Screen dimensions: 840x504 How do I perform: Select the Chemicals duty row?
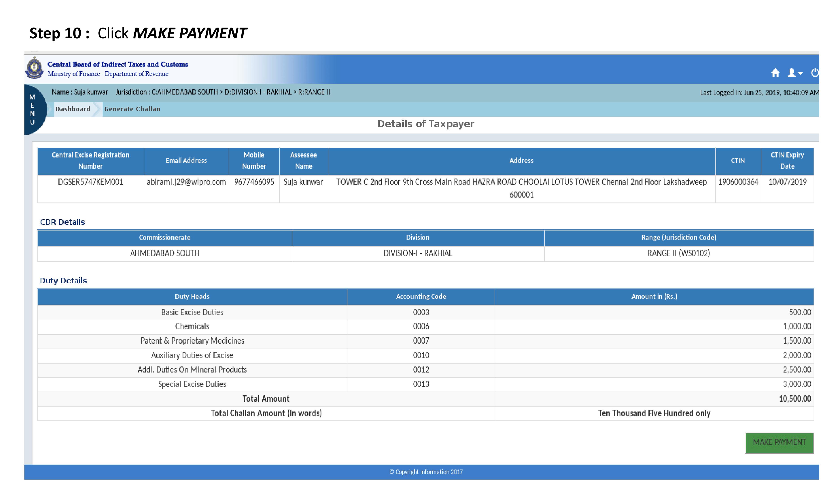coord(425,327)
